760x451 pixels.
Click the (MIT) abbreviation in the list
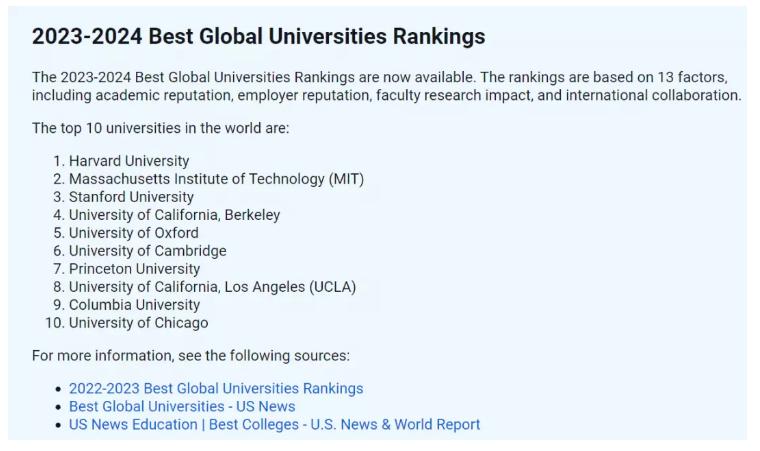pyautogui.click(x=346, y=179)
